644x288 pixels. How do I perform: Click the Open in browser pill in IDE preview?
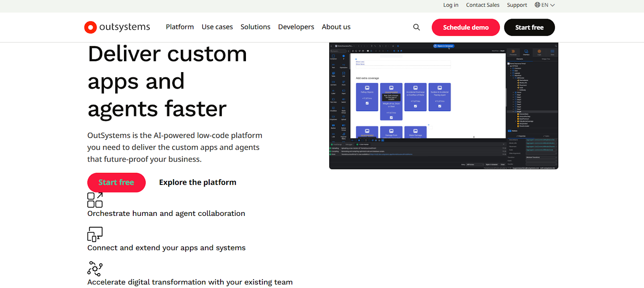pos(444,46)
